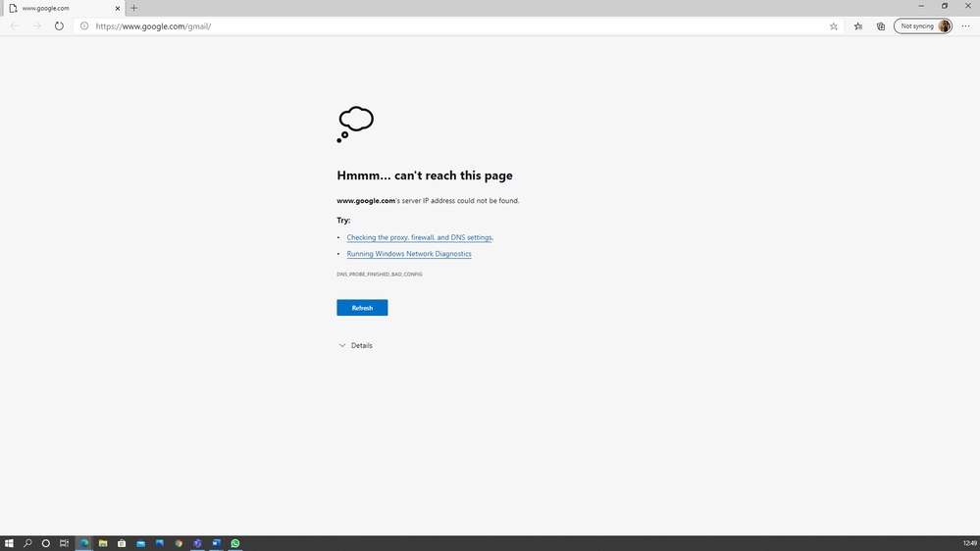Screen dimensions: 980x551
Task: Open Microsoft Teams from taskbar
Action: point(197,543)
